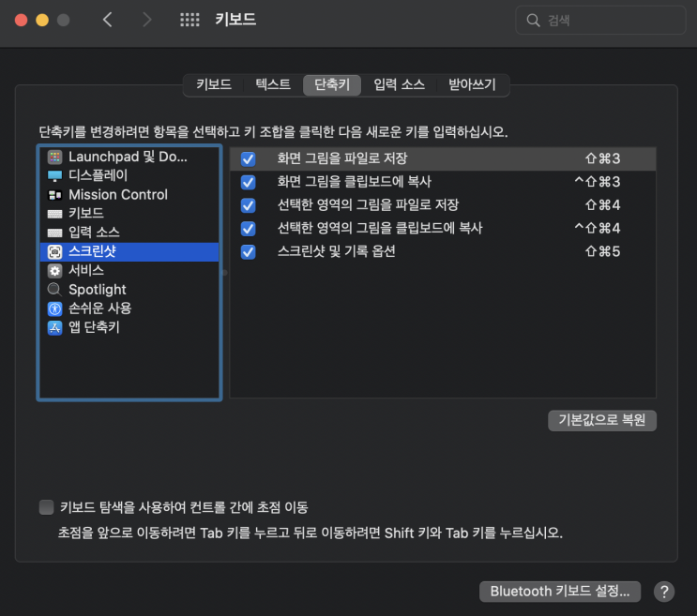Select the 입력 소스 category row text
697x616 pixels.
[x=94, y=233]
